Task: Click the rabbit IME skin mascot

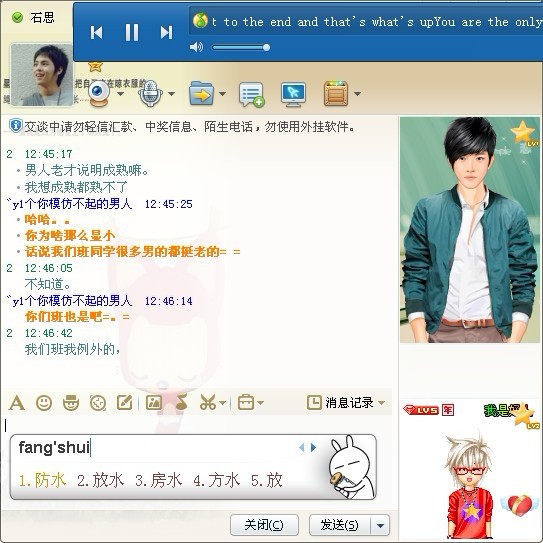Action: pos(351,467)
